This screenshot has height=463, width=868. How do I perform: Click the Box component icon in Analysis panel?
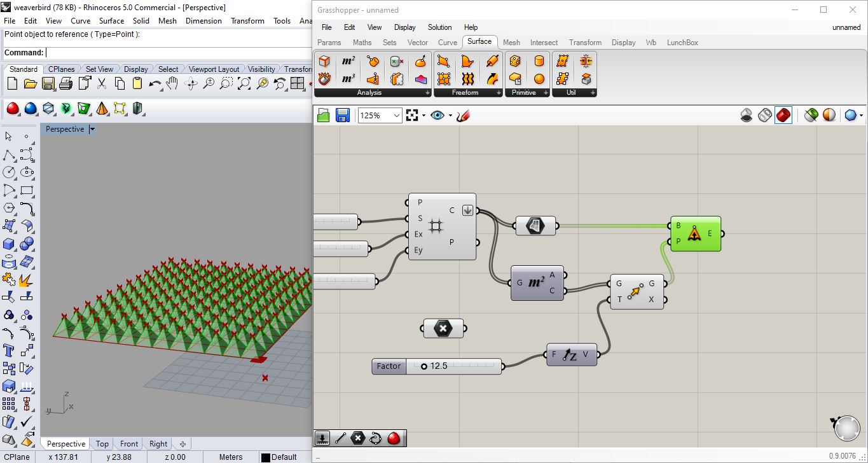click(325, 61)
